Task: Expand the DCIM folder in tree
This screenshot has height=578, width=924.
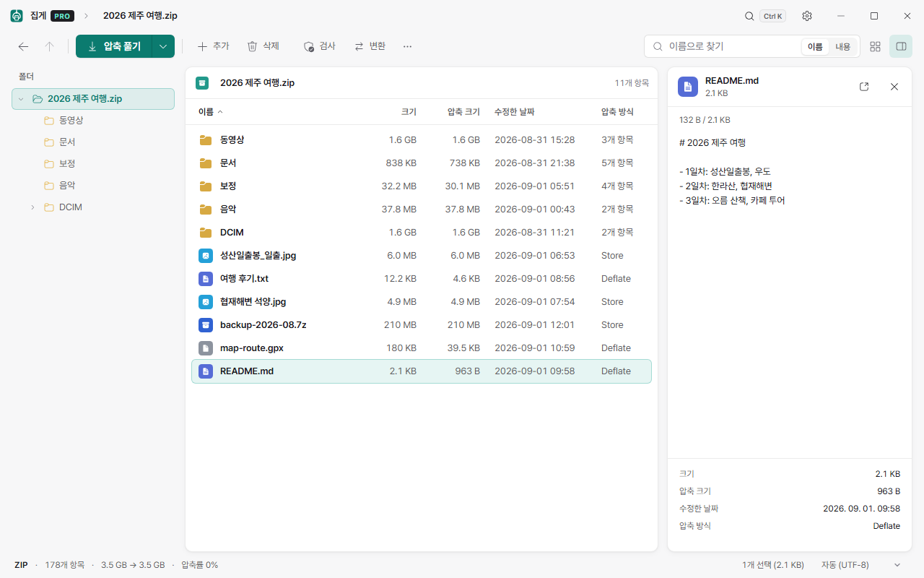Action: point(32,207)
